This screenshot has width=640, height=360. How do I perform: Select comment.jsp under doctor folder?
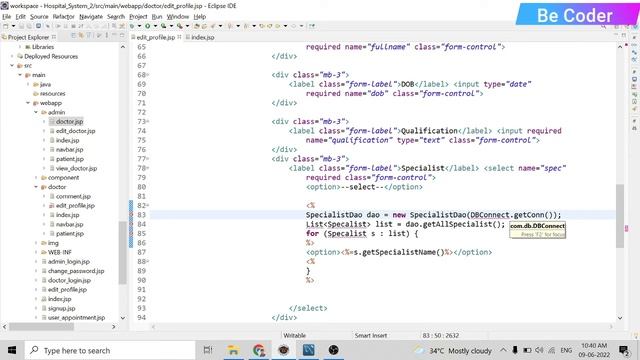click(73, 196)
